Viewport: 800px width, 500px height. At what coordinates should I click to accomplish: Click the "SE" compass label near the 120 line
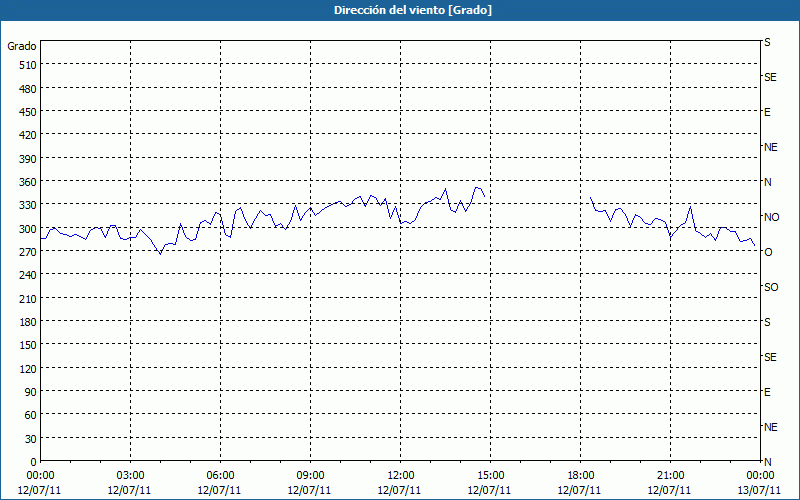pyautogui.click(x=770, y=357)
